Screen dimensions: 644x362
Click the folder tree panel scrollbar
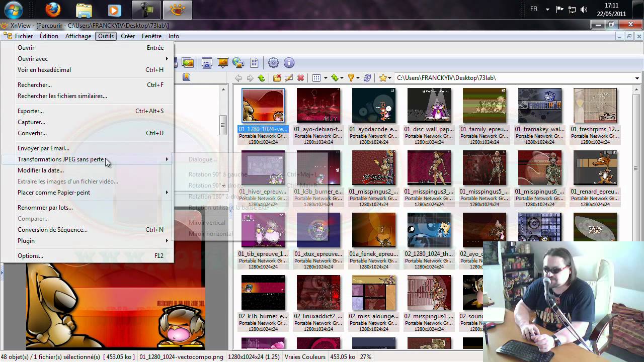(x=223, y=126)
